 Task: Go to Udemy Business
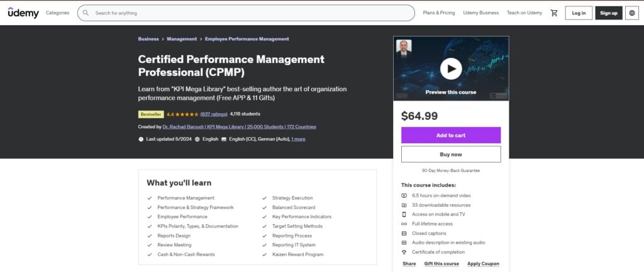[481, 13]
